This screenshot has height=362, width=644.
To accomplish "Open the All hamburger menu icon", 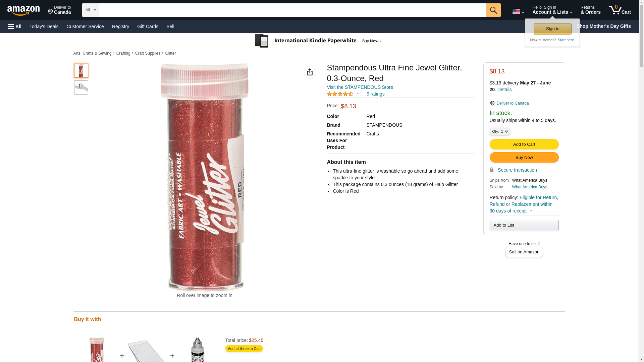I will (x=15, y=26).
